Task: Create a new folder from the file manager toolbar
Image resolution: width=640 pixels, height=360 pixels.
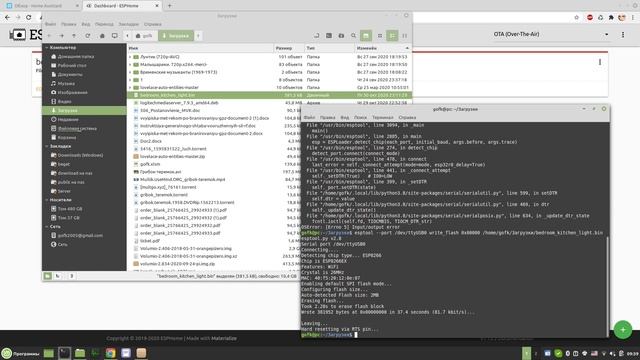Action: click(341, 36)
